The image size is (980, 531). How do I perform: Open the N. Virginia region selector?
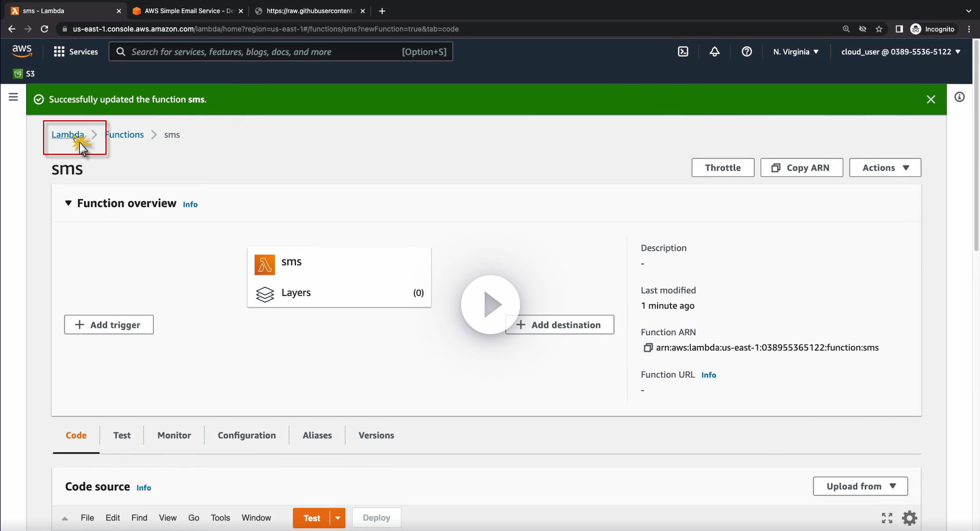click(796, 52)
